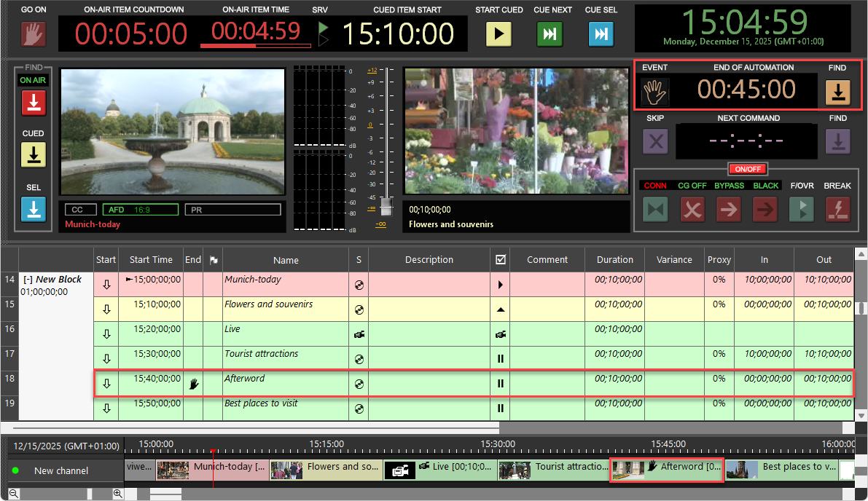This screenshot has width=868, height=501.
Task: Click the Duration column header
Action: pos(614,260)
